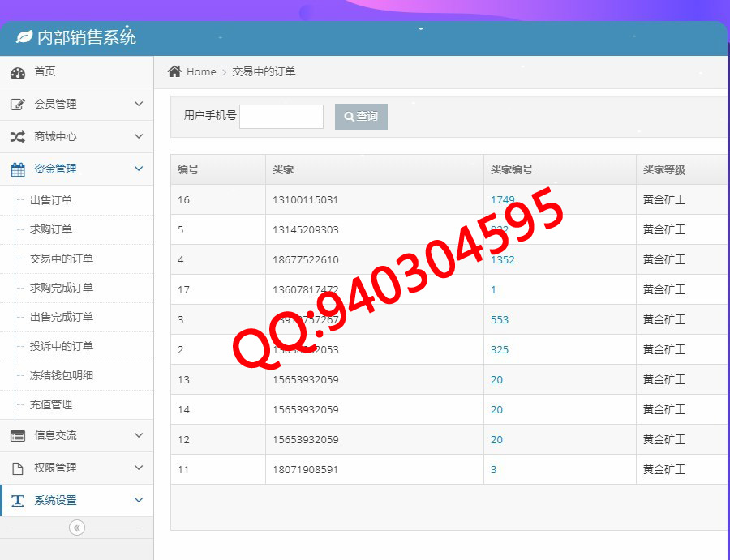Collapse the sidebar with double-arrow button
Image resolution: width=730 pixels, height=560 pixels.
[77, 528]
